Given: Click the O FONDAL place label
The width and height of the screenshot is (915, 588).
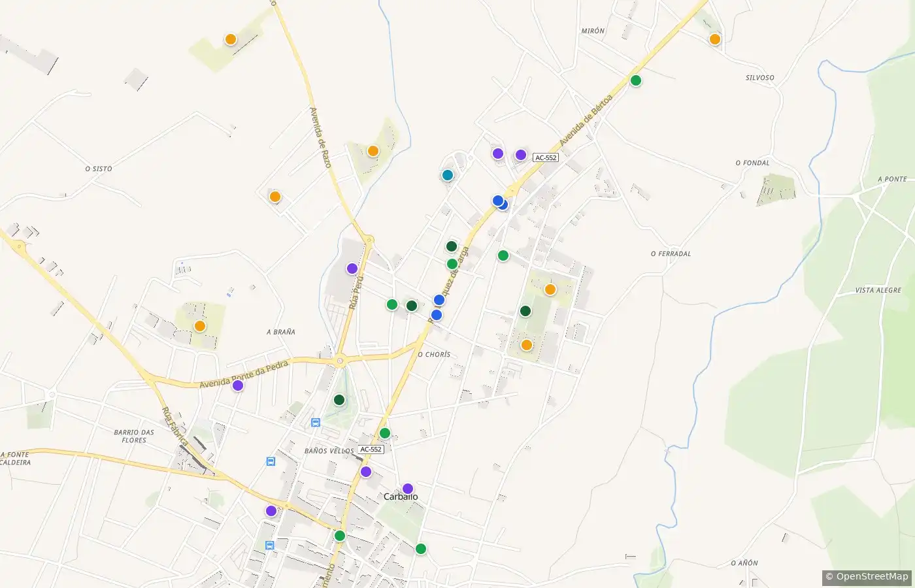Looking at the screenshot, I should click(753, 163).
